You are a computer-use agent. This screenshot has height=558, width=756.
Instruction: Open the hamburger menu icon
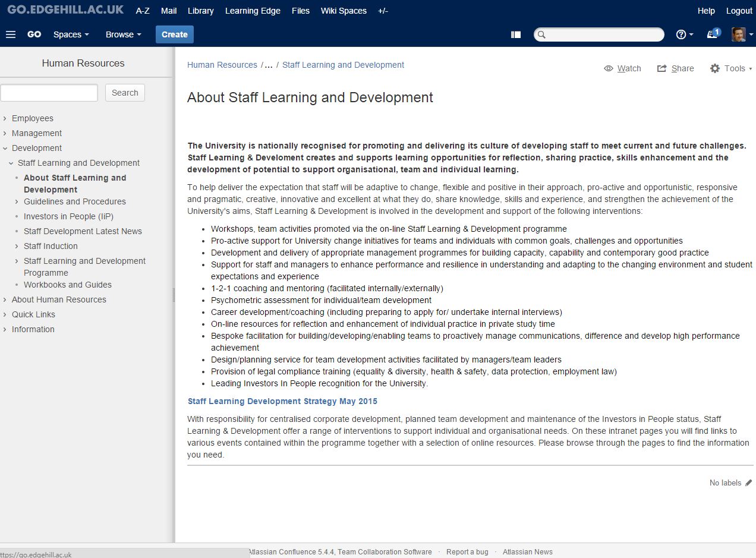pyautogui.click(x=11, y=34)
